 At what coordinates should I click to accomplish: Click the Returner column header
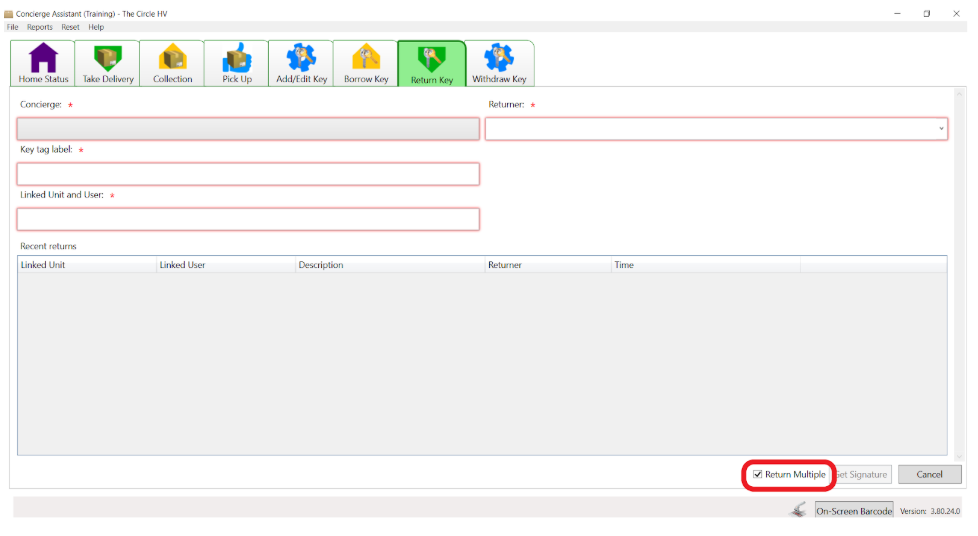(x=548, y=265)
